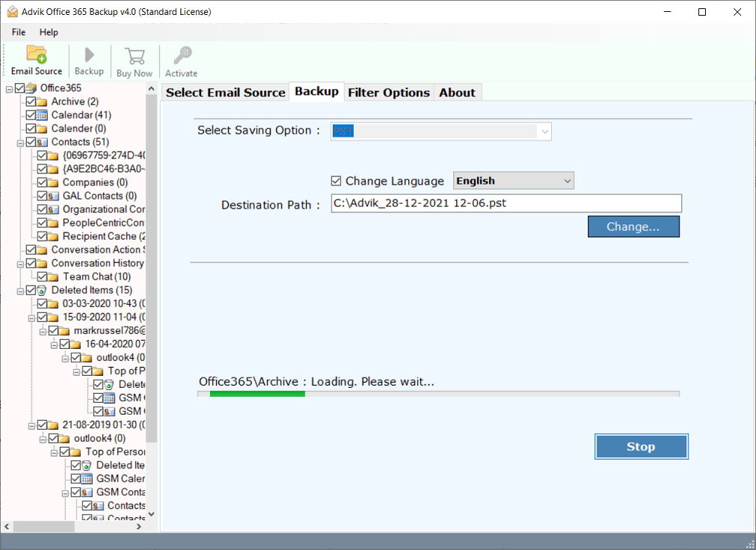Click the Archive (2) folder icon
The height and width of the screenshot is (550, 756).
coord(42,102)
